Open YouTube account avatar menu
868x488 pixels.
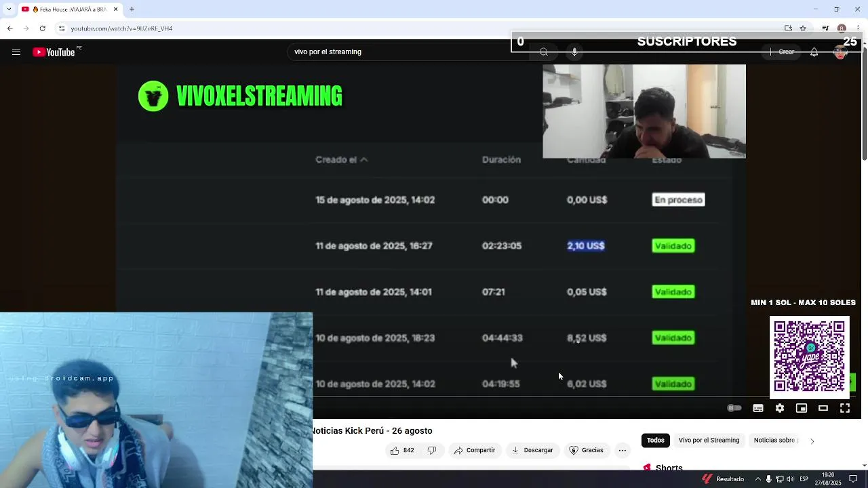[841, 52]
